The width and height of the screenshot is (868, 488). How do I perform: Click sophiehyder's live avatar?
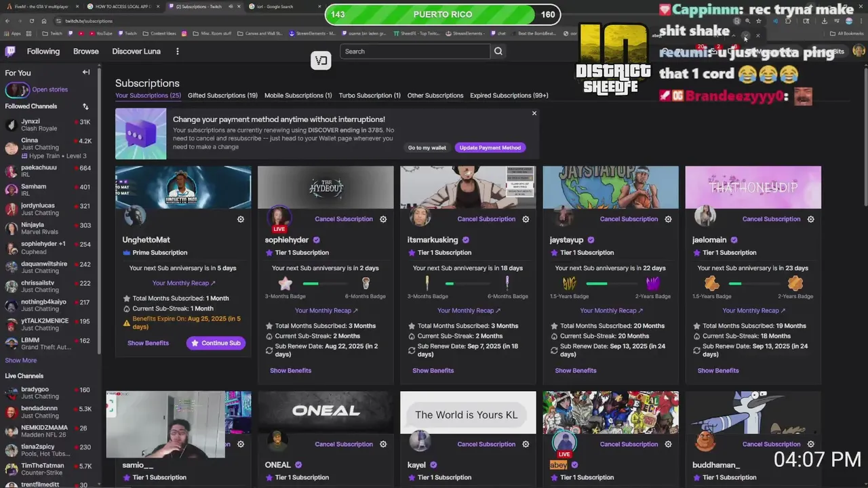click(279, 218)
